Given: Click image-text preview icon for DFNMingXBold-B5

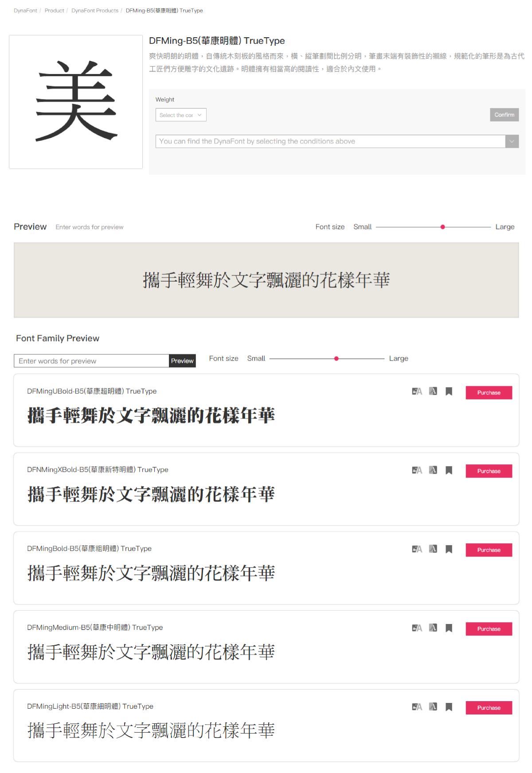Looking at the screenshot, I should [417, 470].
